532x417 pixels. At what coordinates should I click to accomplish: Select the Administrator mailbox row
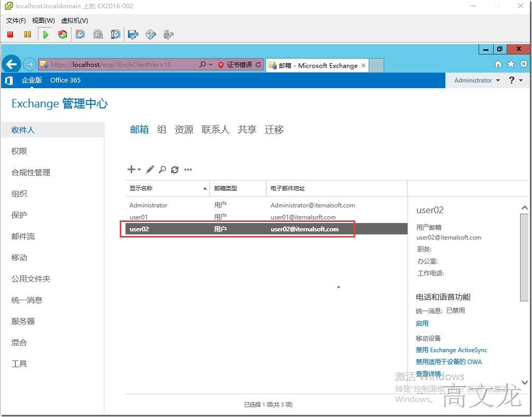coord(267,205)
